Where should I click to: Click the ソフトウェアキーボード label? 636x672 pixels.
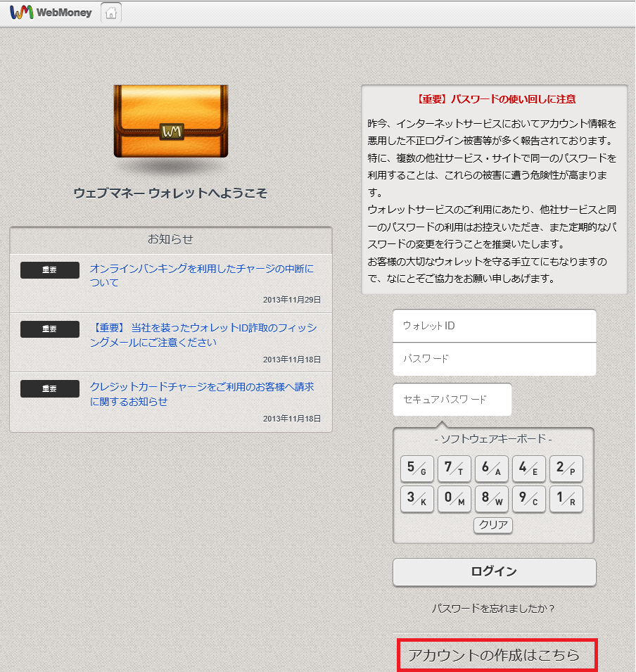pos(493,439)
